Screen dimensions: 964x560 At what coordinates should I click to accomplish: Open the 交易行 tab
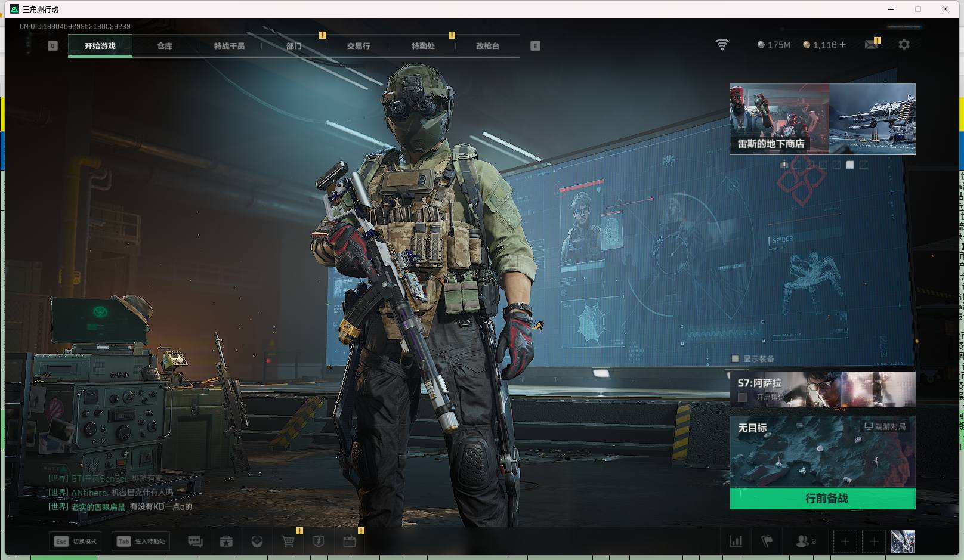click(359, 46)
